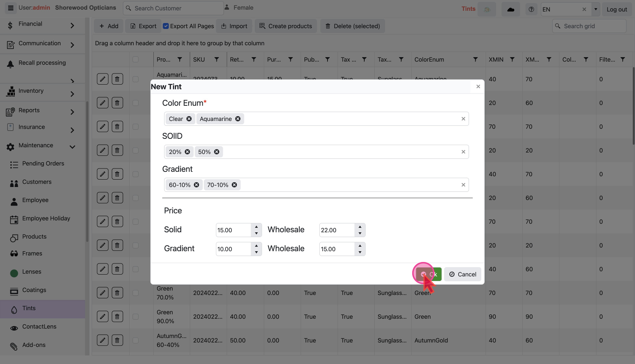635x364 pixels.
Task: Toggle Export All Pages checkbox
Action: point(166,26)
